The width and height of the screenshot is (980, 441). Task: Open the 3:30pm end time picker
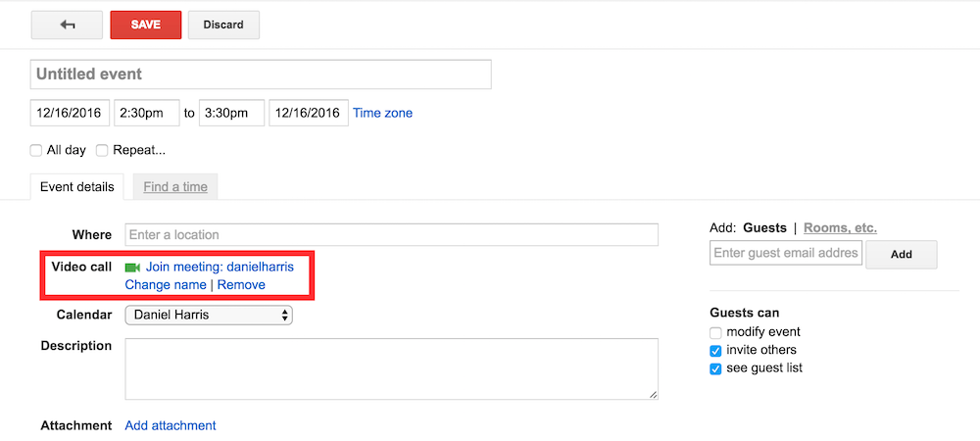231,113
